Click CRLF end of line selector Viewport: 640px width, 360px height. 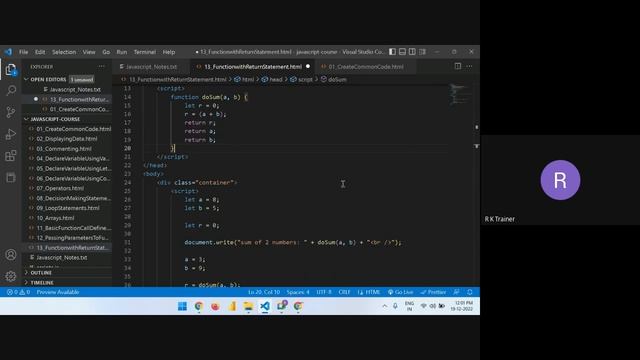pos(344,292)
